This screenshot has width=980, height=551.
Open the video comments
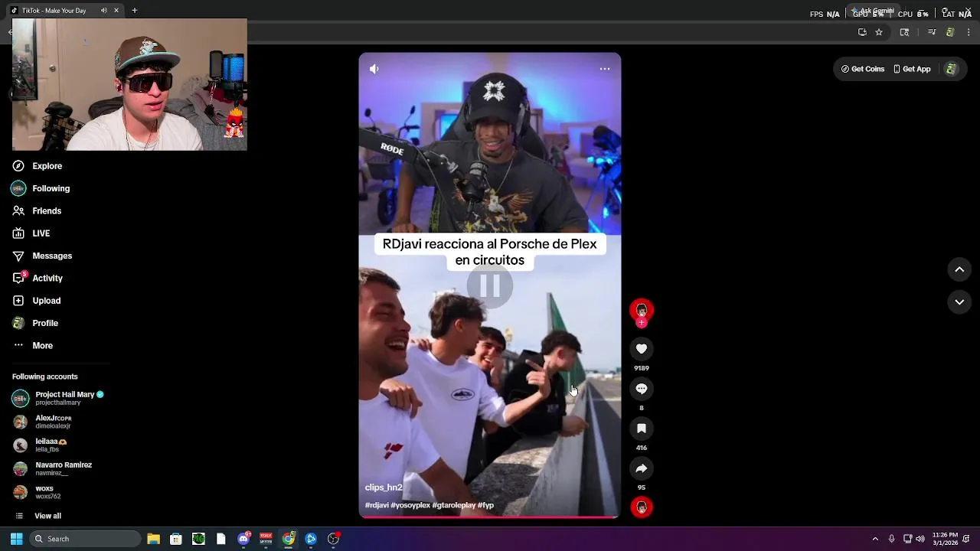tap(642, 389)
